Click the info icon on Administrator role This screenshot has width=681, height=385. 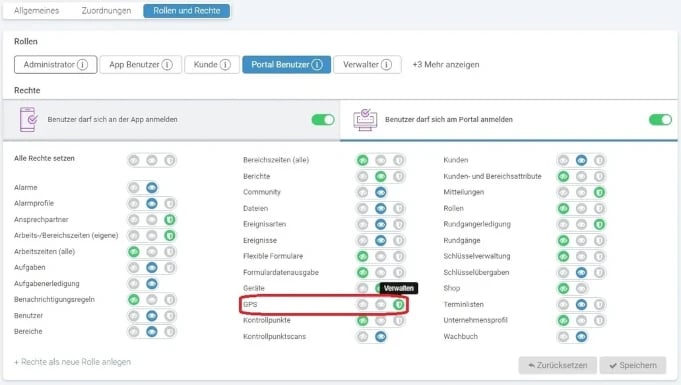click(82, 65)
